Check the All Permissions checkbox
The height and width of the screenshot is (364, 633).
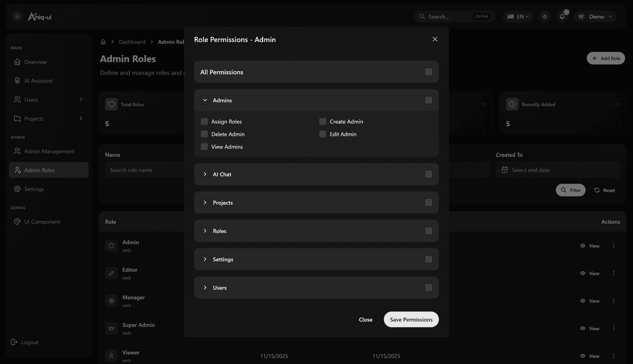(428, 72)
